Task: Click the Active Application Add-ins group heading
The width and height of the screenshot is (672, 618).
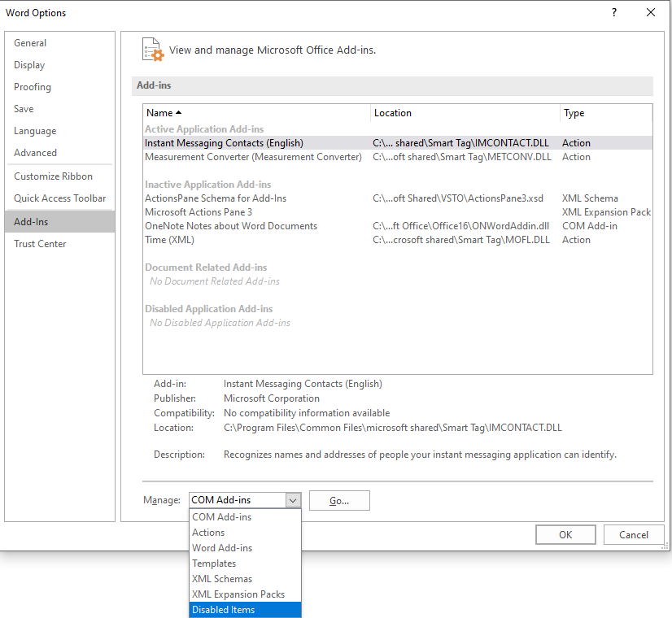Action: coord(204,129)
